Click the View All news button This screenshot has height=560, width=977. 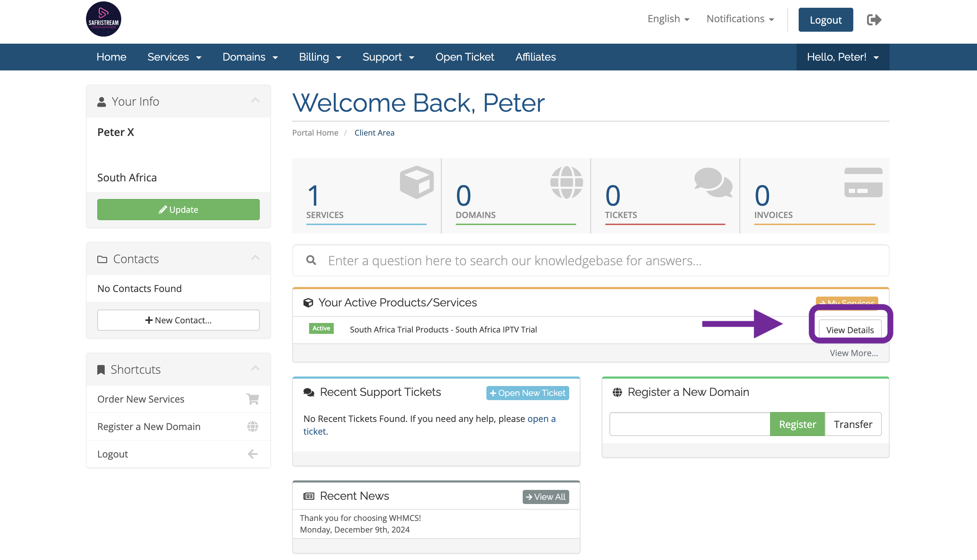point(545,497)
